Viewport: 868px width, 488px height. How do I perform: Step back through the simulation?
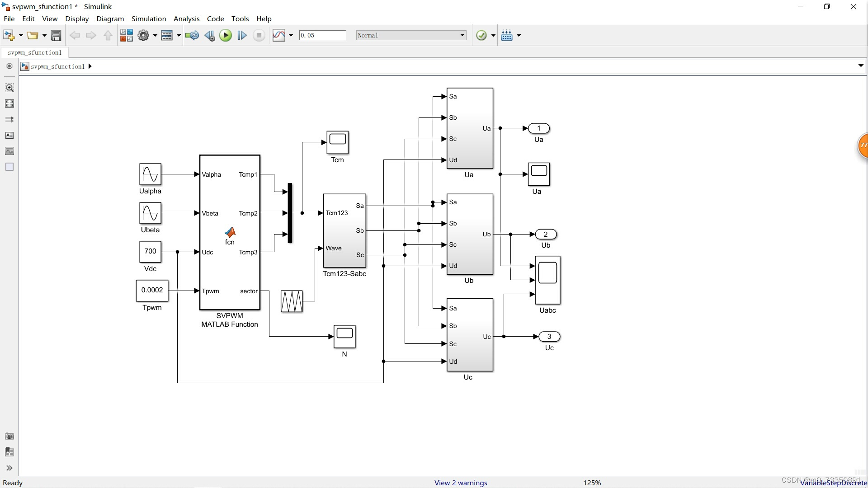coord(209,35)
